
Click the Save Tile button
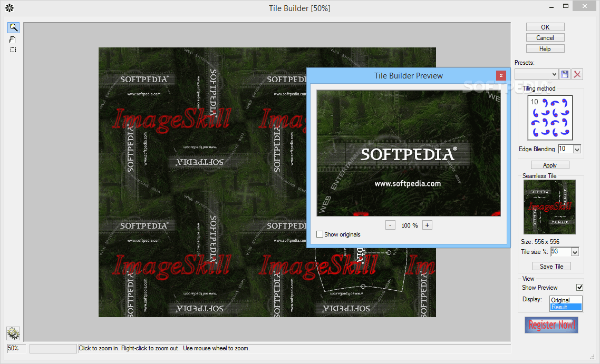[x=551, y=266]
